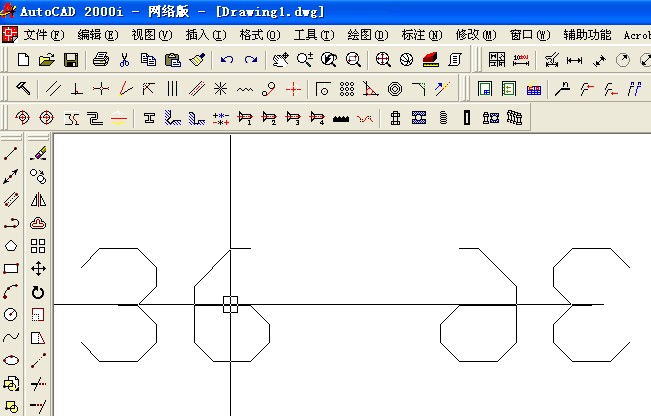Select the Array tool in Modify toolbar
The image size is (651, 416).
(38, 246)
